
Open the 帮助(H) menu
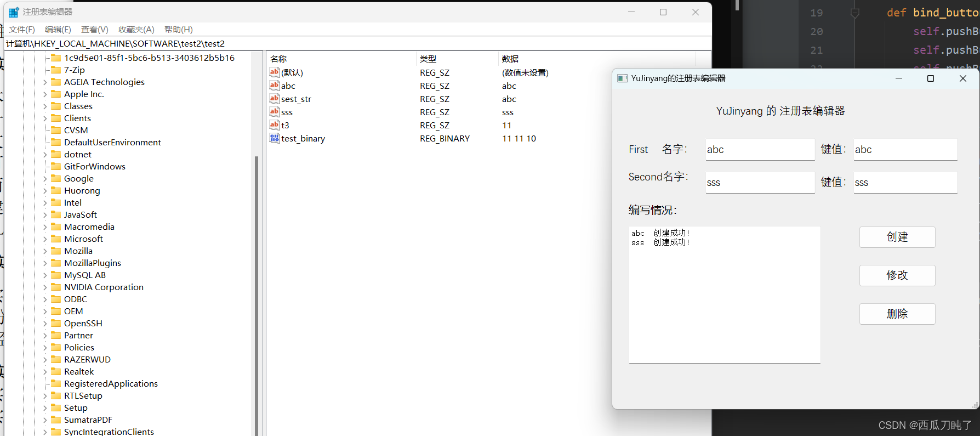(x=179, y=30)
